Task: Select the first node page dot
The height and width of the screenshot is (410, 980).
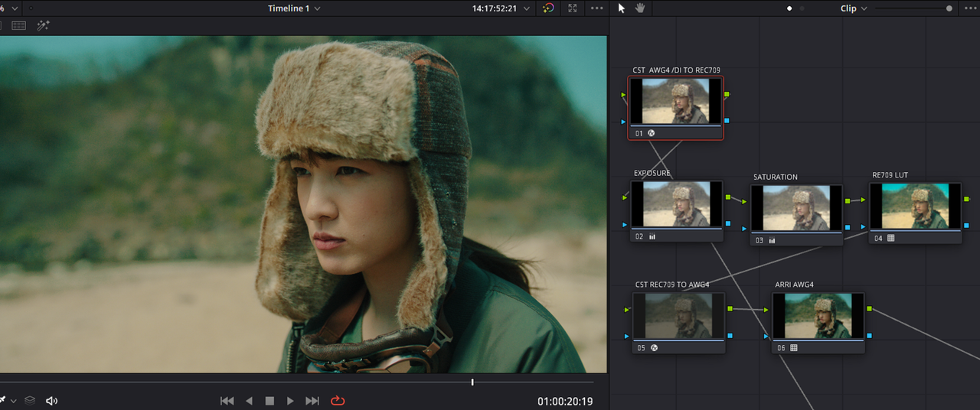Action: pos(789,8)
